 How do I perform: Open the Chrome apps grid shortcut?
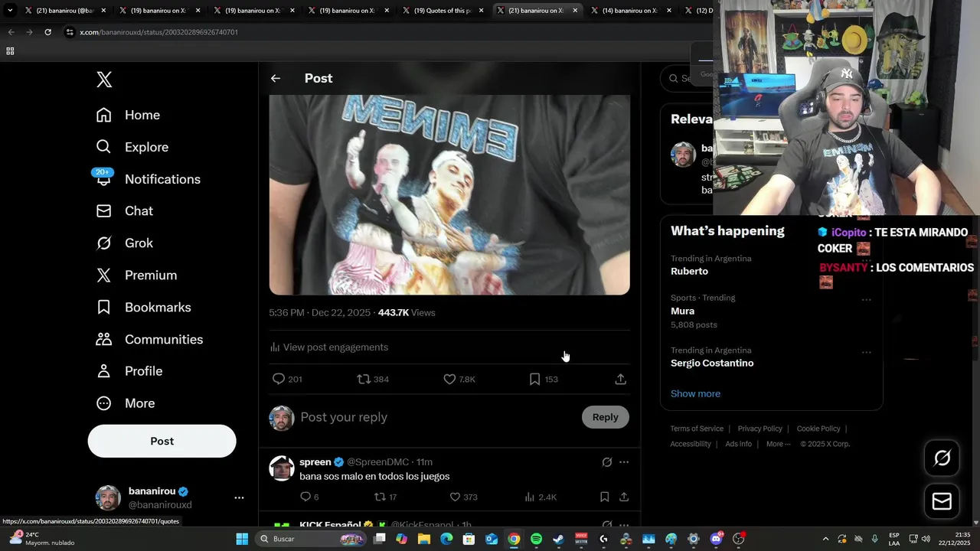[10, 51]
